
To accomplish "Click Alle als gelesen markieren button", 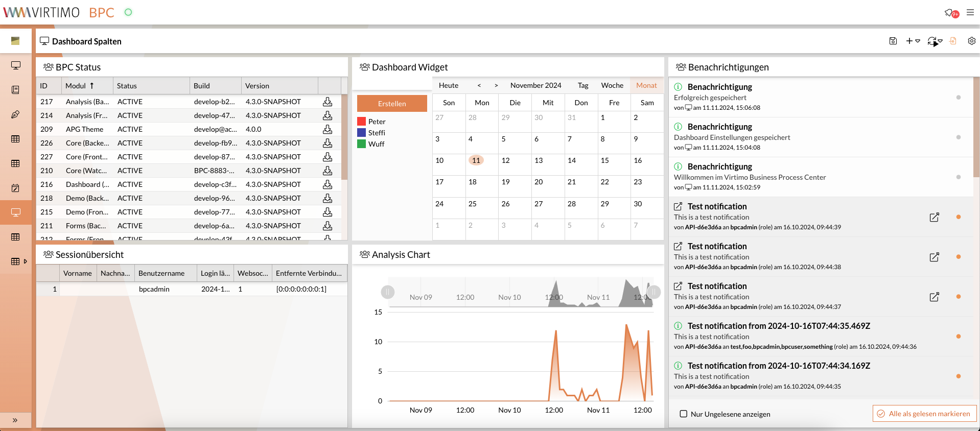I will pos(924,414).
